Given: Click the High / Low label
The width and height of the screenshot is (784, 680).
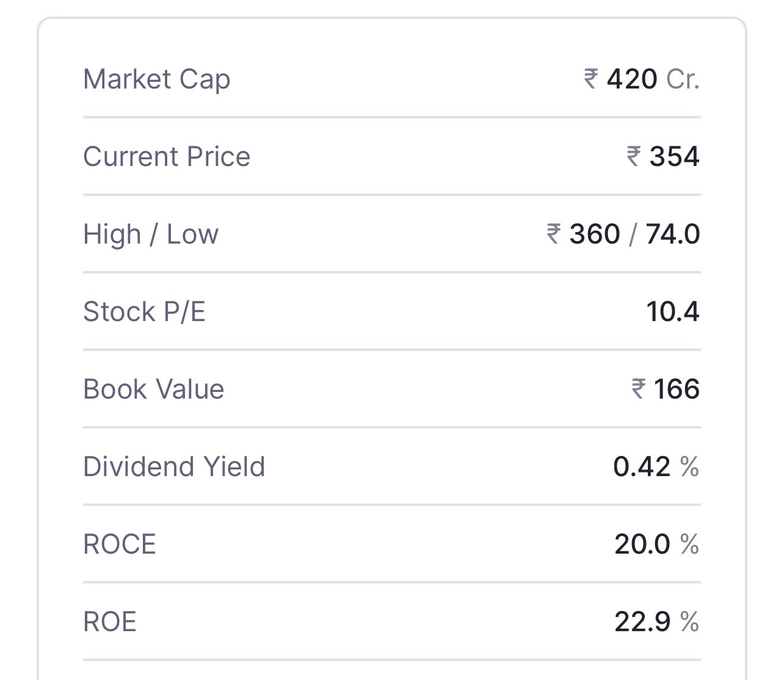Looking at the screenshot, I should [x=151, y=234].
